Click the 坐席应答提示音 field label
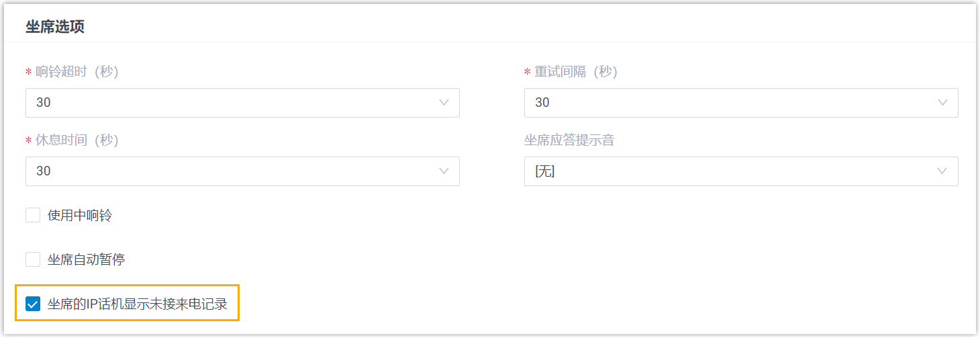 569,140
